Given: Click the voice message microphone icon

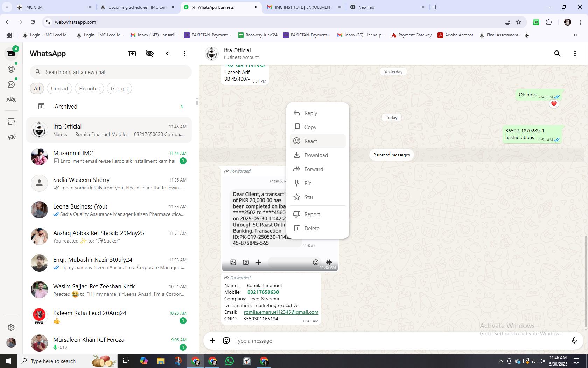Looking at the screenshot, I should 574,341.
